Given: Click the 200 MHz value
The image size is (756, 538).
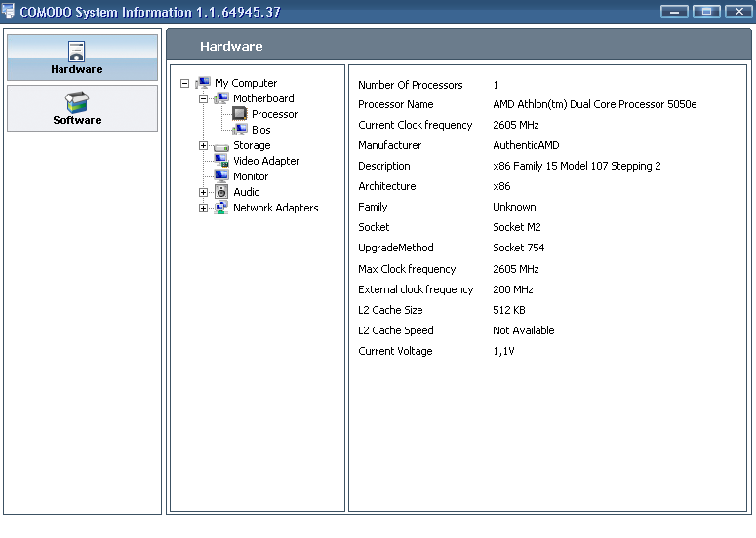Looking at the screenshot, I should 513,289.
